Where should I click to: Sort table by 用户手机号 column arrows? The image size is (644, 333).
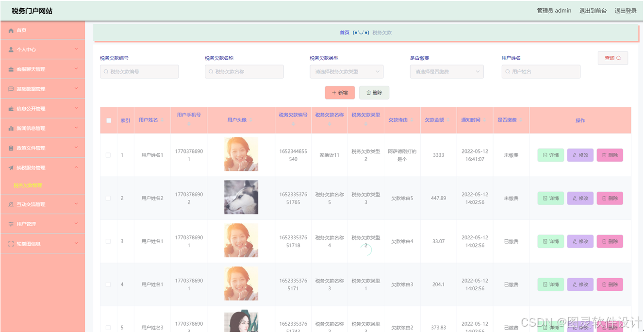189,124
